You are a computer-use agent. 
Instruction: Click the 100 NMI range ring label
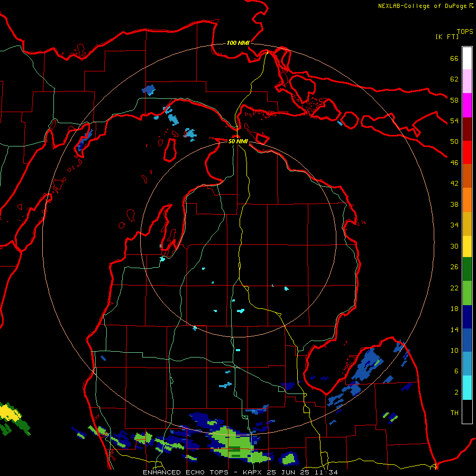click(x=238, y=43)
